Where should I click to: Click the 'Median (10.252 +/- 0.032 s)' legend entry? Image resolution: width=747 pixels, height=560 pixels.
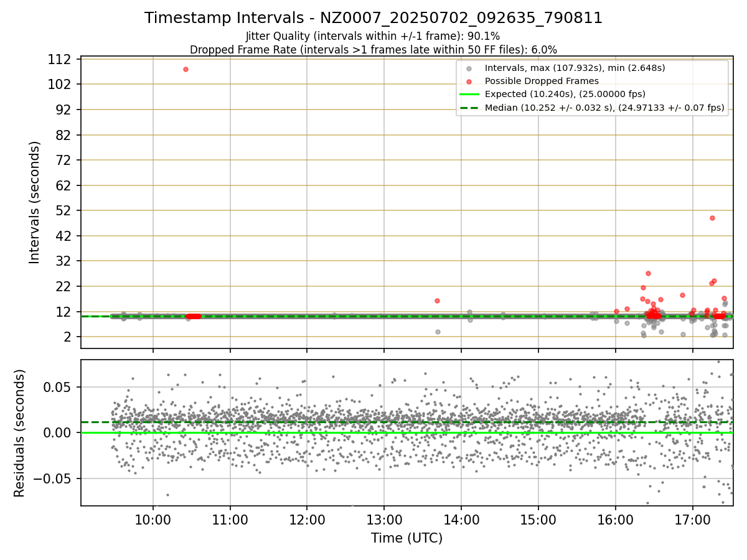click(x=604, y=108)
